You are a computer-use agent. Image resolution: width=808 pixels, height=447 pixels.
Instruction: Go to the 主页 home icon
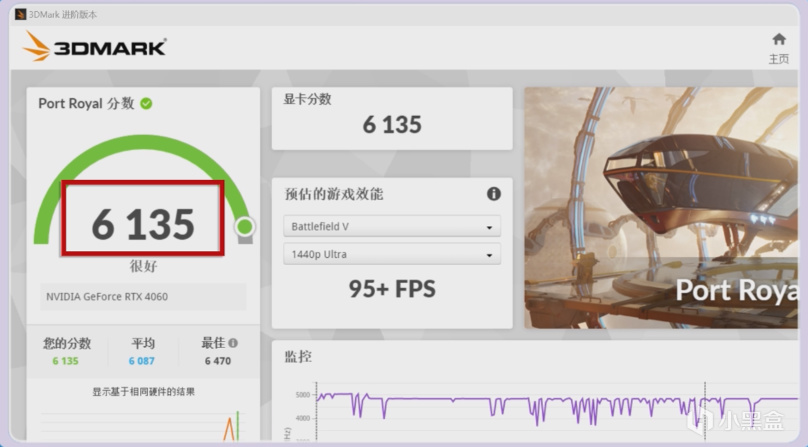(x=779, y=39)
